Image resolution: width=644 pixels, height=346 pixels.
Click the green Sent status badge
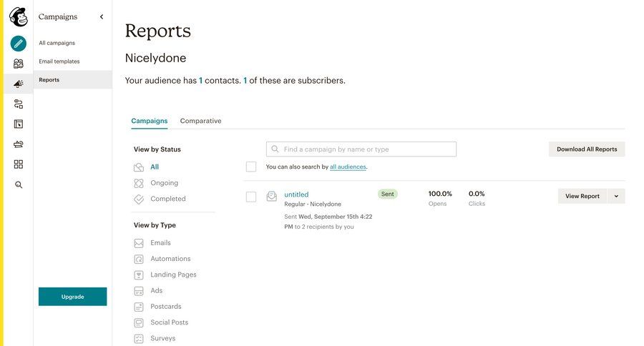tap(388, 194)
